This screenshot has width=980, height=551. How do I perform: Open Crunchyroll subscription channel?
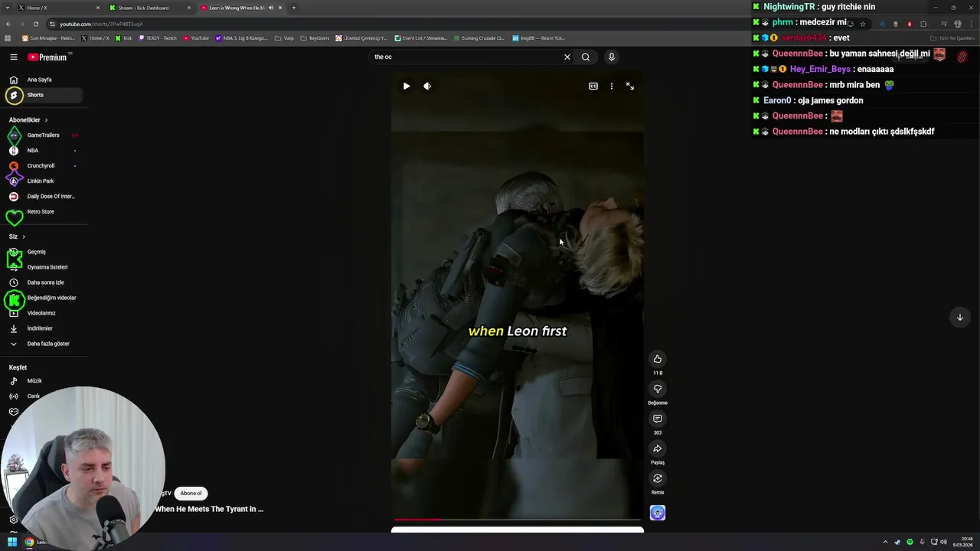click(x=43, y=166)
